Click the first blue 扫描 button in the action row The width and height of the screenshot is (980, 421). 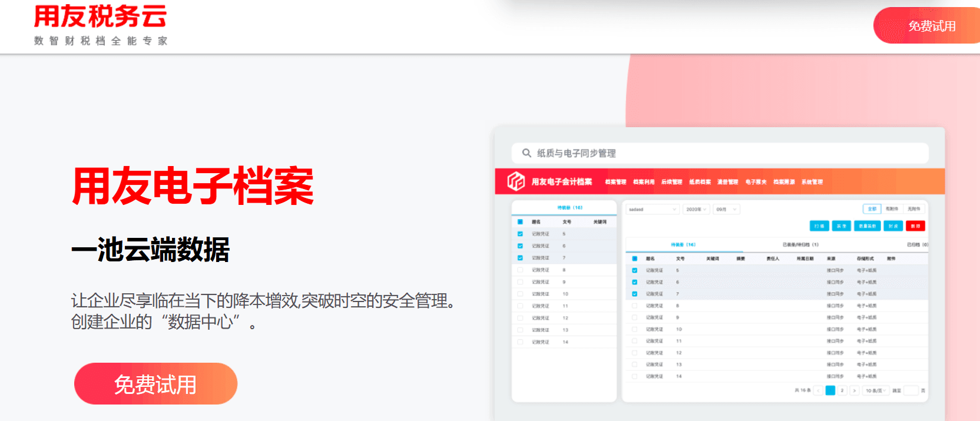point(819,226)
